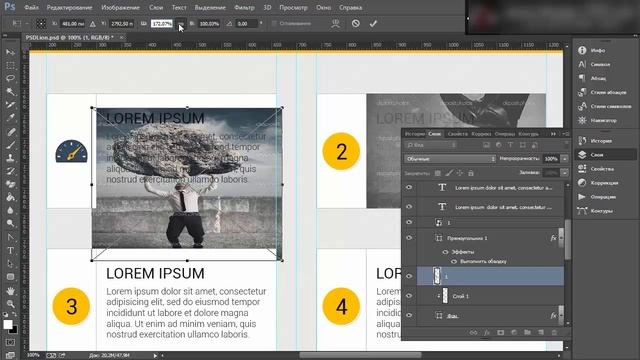Click the background color swatch
Screen dimensions: 640x360
[x=14, y=329]
